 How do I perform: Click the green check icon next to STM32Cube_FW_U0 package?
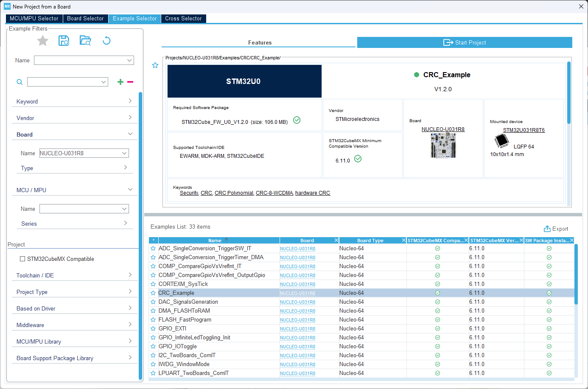click(x=297, y=120)
